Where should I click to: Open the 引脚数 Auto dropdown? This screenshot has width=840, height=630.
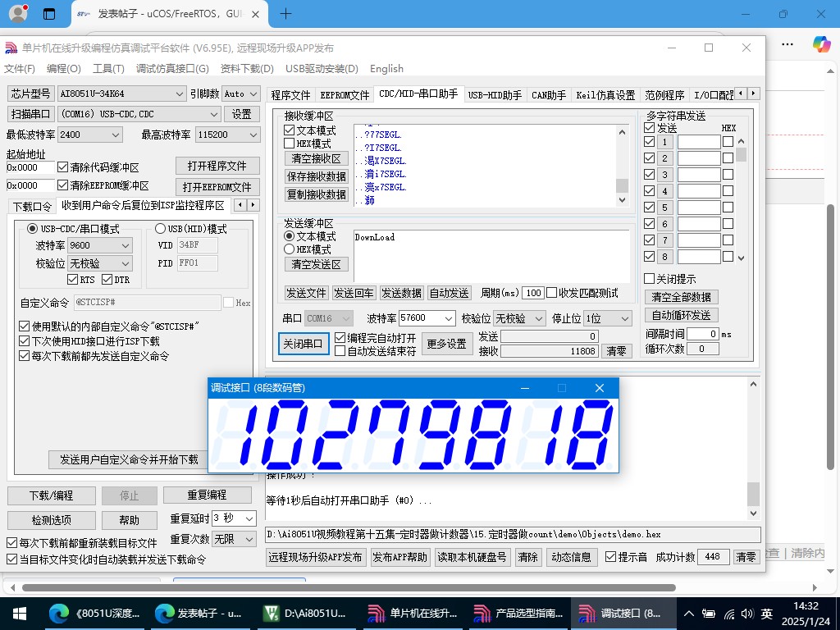[x=241, y=94]
